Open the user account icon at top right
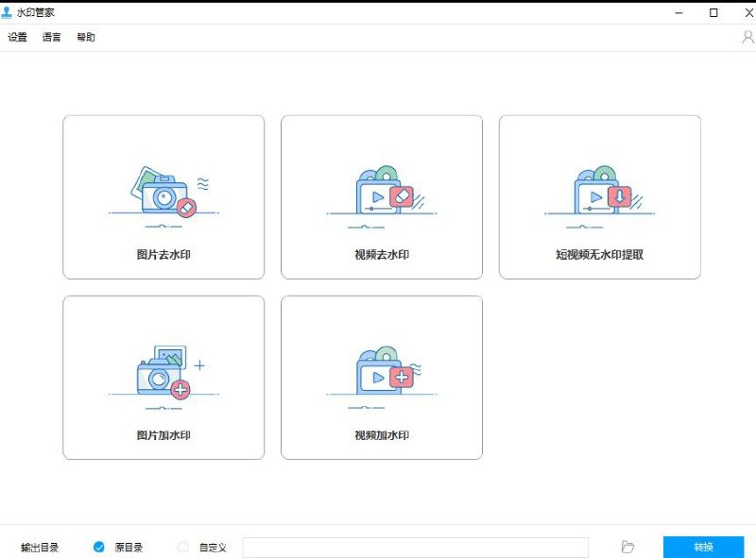This screenshot has height=558, width=756. (x=747, y=37)
